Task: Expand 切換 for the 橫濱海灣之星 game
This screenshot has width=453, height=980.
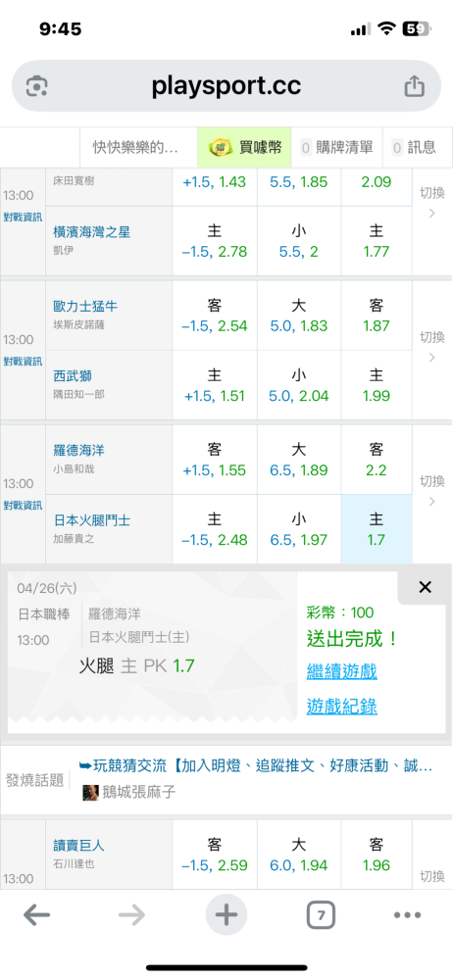Action: [x=432, y=203]
